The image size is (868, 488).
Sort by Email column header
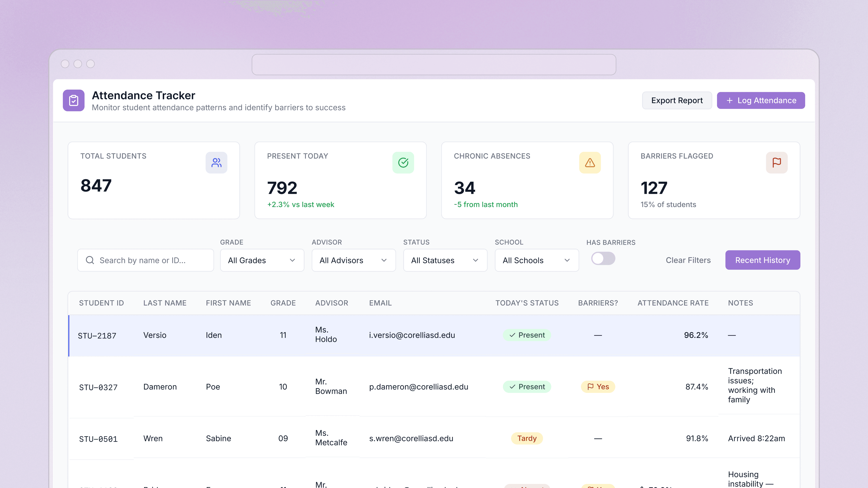tap(380, 303)
